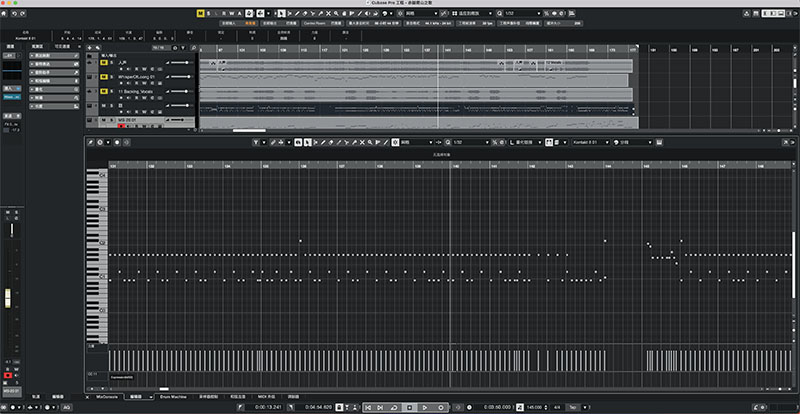This screenshot has width=800, height=414.
Task: Click the AQ auto quantize button in transport
Action: (66, 407)
